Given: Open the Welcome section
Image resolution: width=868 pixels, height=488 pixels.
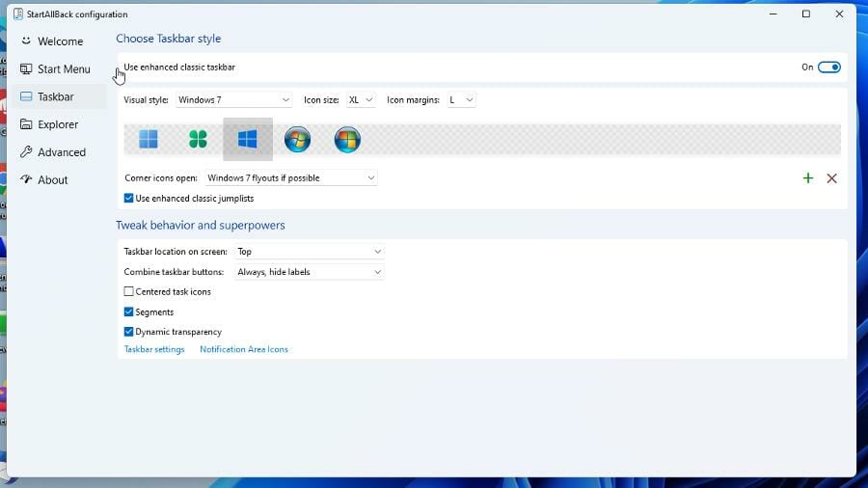Looking at the screenshot, I should (60, 41).
